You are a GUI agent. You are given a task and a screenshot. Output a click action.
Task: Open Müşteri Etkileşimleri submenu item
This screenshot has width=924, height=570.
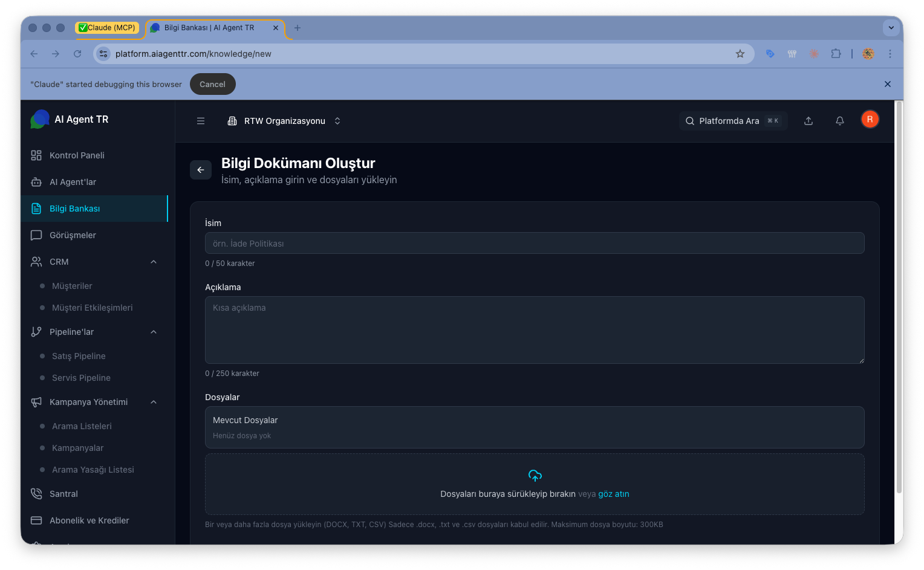click(92, 308)
